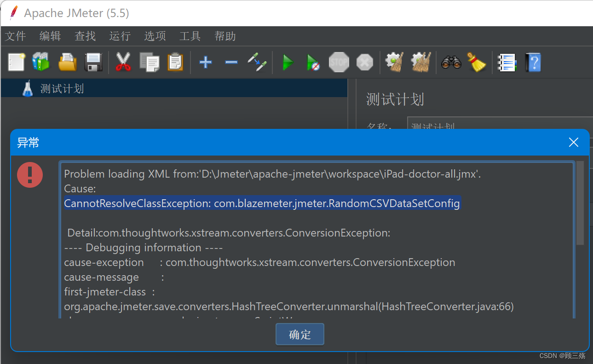Open the 工具 menu
This screenshot has width=593, height=364.
coord(190,36)
